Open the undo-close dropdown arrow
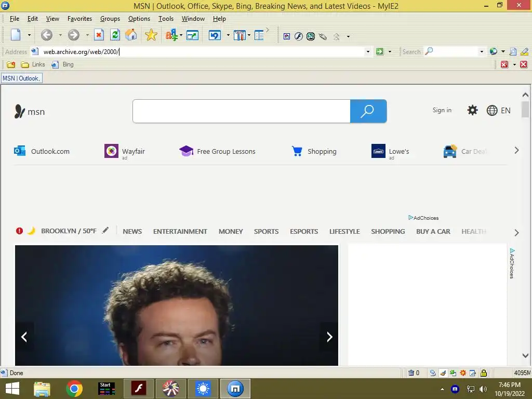 (228, 35)
